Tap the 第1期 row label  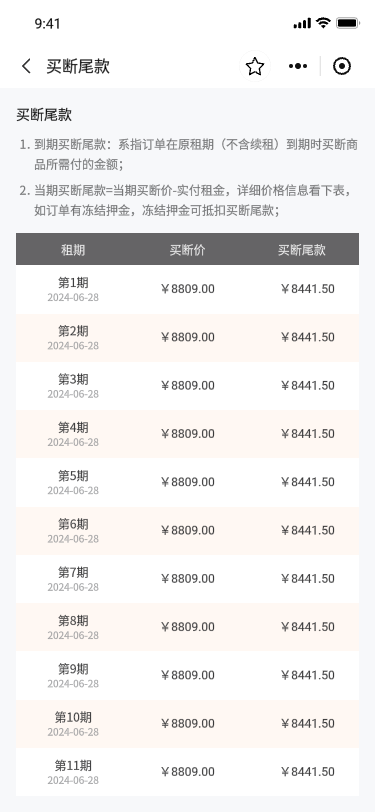click(x=73, y=283)
